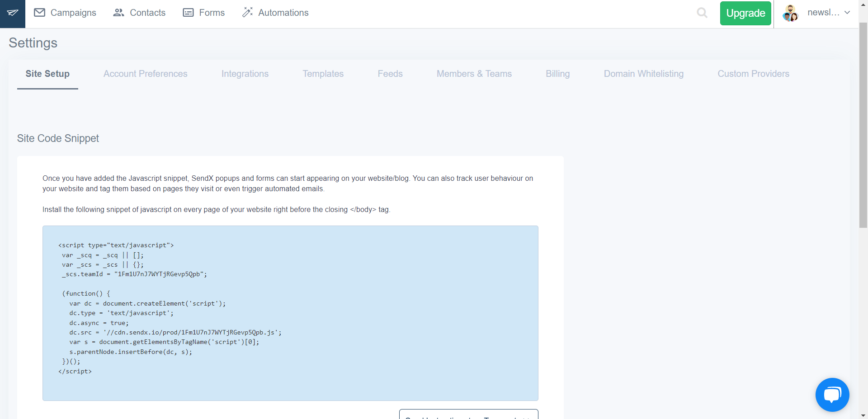Image resolution: width=868 pixels, height=419 pixels.
Task: Expand the account dropdown chevron
Action: (x=847, y=13)
